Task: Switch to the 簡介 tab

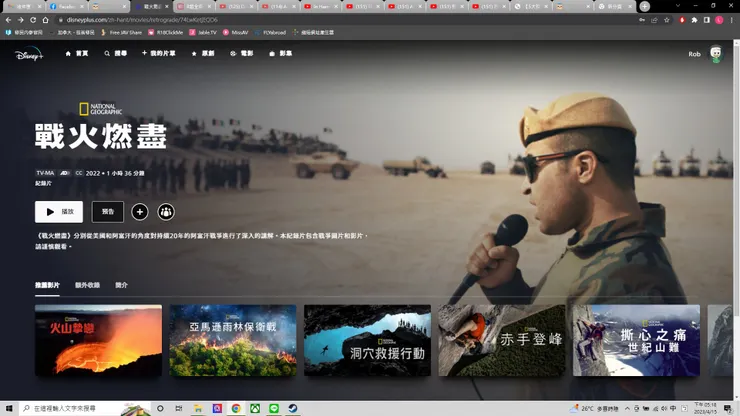Action: [121, 285]
